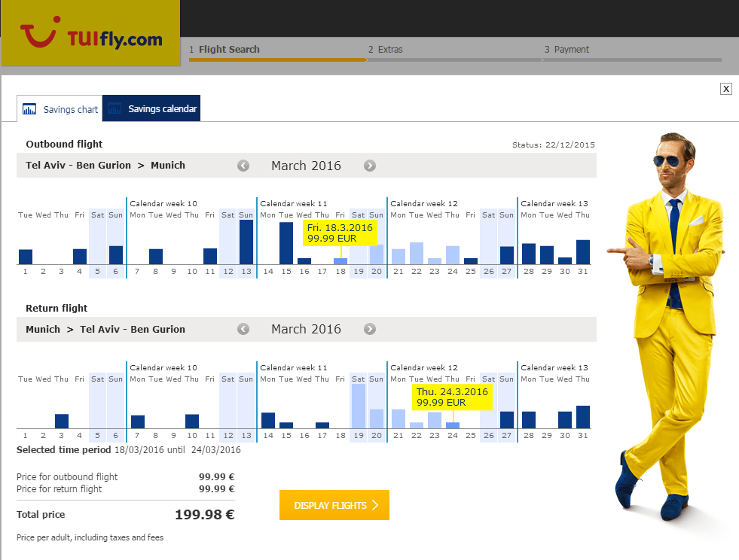Click the Return flight heading

pos(56,308)
